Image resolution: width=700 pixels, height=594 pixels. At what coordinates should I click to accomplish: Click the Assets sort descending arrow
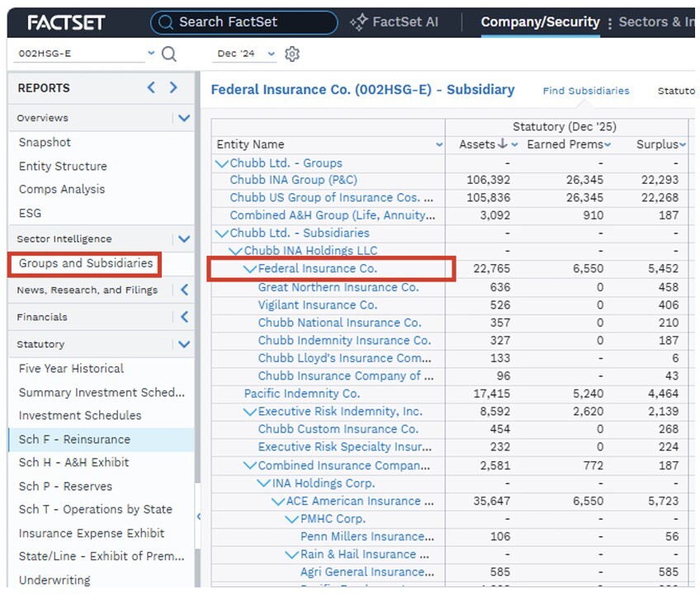point(503,144)
